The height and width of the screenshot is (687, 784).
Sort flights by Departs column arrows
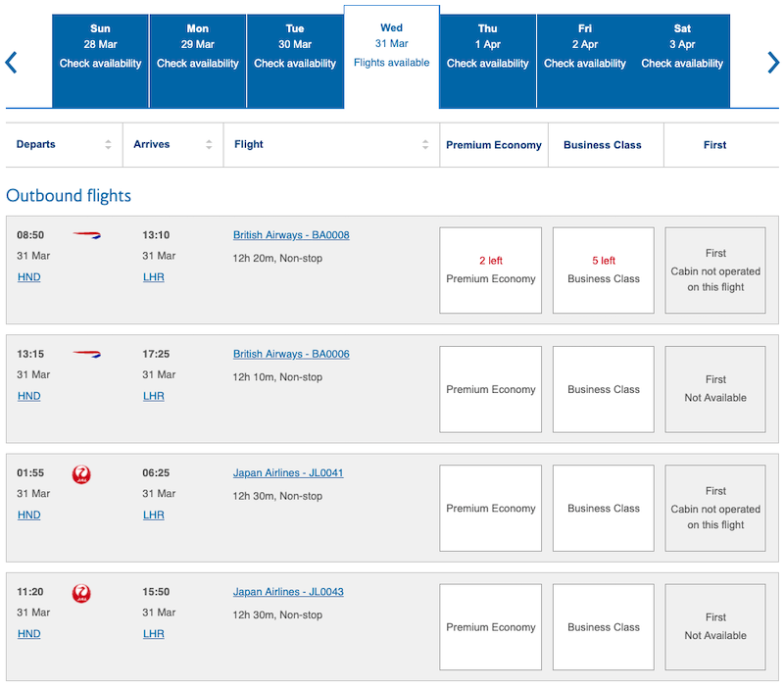108,144
